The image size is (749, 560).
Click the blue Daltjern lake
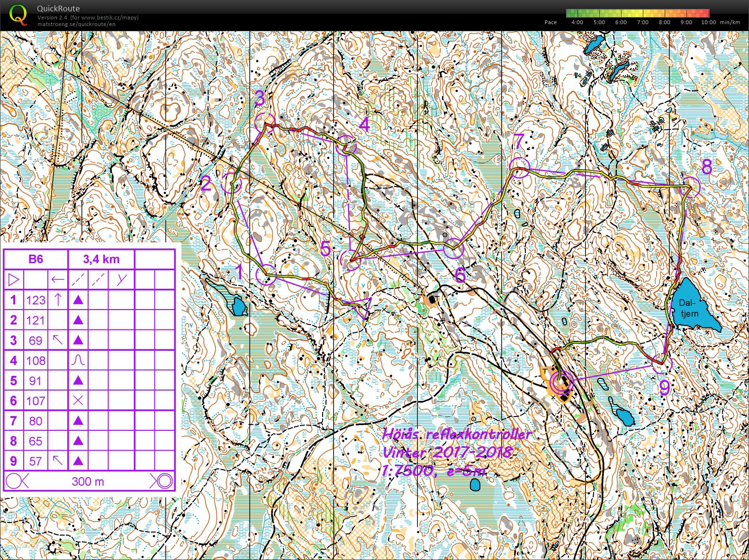[x=695, y=305]
